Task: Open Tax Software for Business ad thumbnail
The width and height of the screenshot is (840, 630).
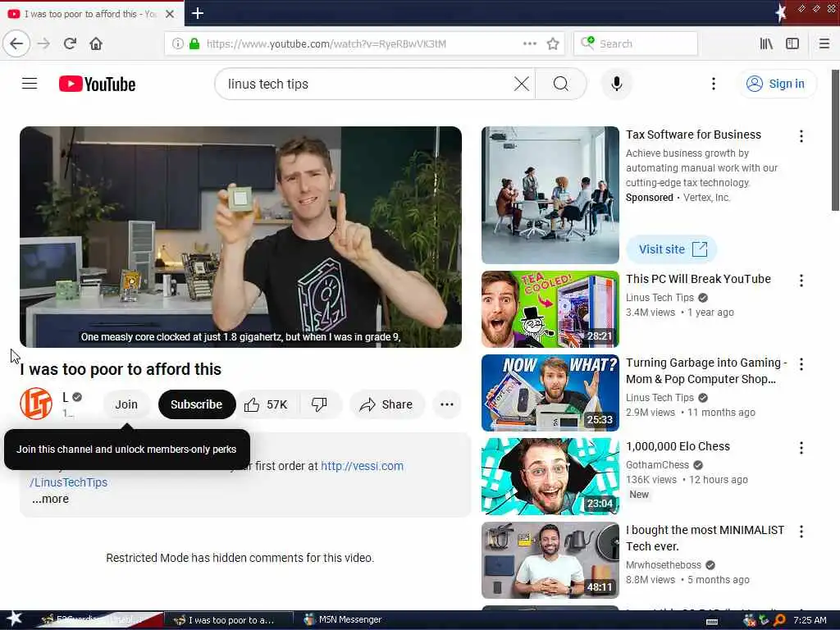Action: tap(550, 195)
